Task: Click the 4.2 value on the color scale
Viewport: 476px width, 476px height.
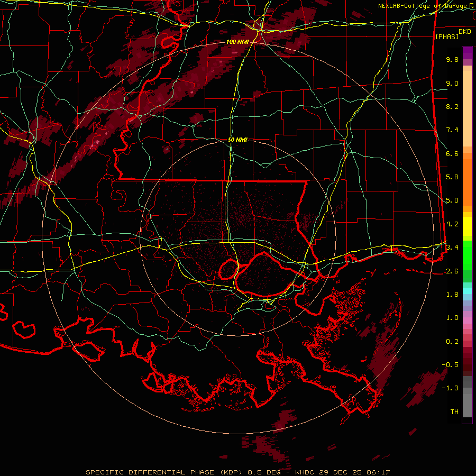Action: click(x=452, y=224)
